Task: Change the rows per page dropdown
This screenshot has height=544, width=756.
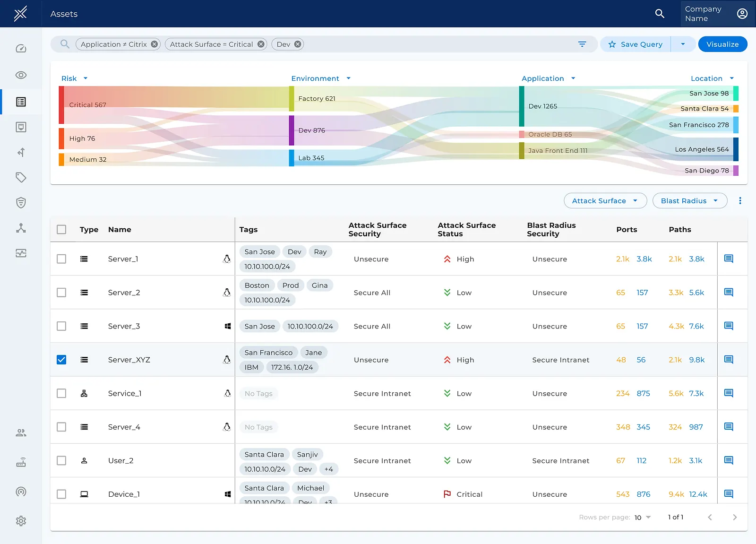Action: pos(643,518)
